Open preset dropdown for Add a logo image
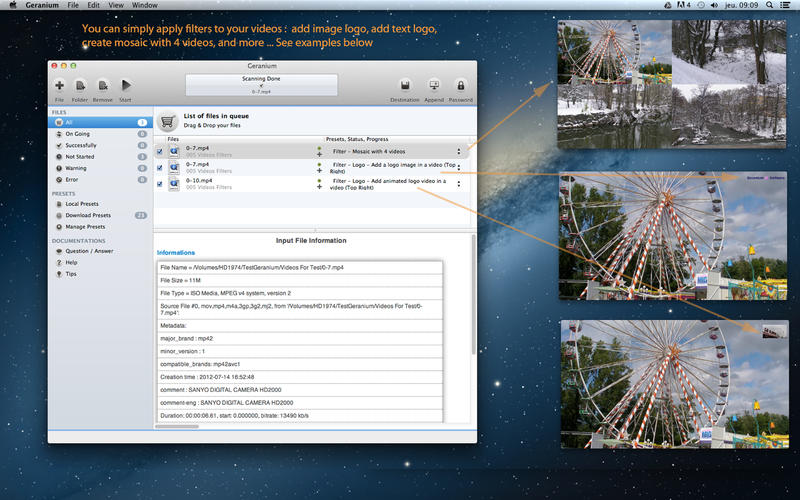Screen dimensions: 800x500 459,167
